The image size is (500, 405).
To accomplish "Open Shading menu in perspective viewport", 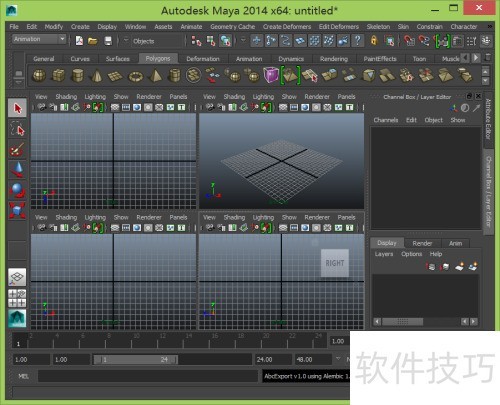I will click(234, 97).
